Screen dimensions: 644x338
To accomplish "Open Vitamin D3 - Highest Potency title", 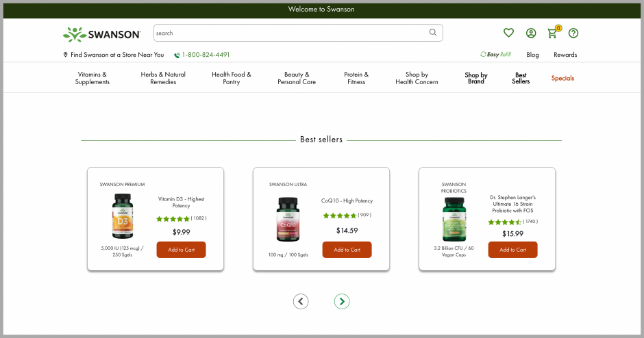I will (181, 203).
